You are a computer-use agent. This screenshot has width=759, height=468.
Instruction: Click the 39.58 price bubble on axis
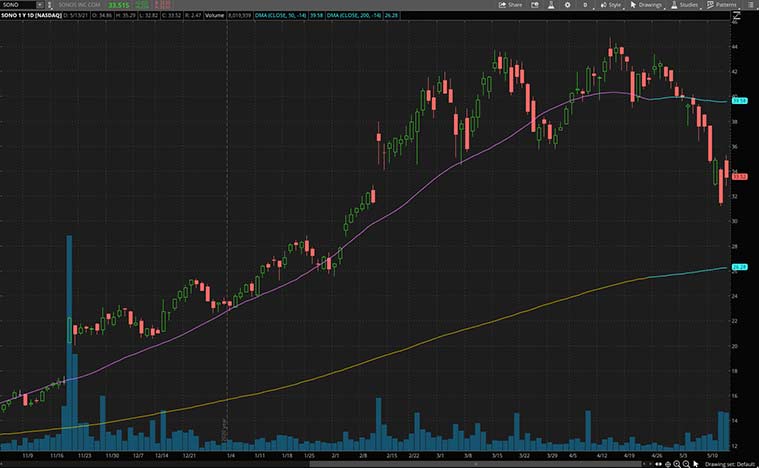click(741, 101)
